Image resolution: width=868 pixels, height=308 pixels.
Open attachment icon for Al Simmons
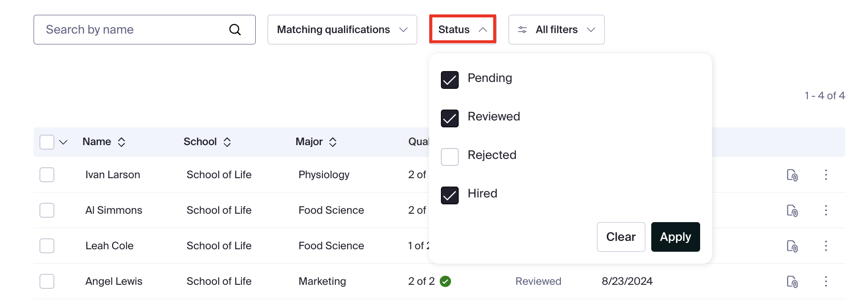point(792,210)
